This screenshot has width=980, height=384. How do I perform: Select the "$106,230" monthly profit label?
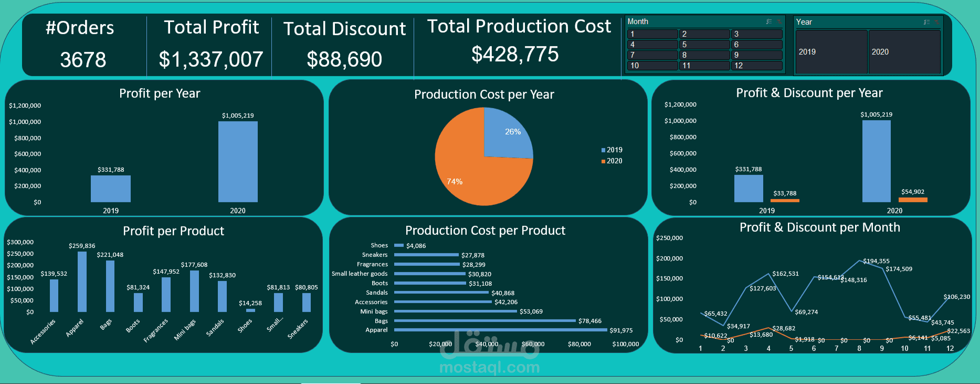tap(957, 297)
